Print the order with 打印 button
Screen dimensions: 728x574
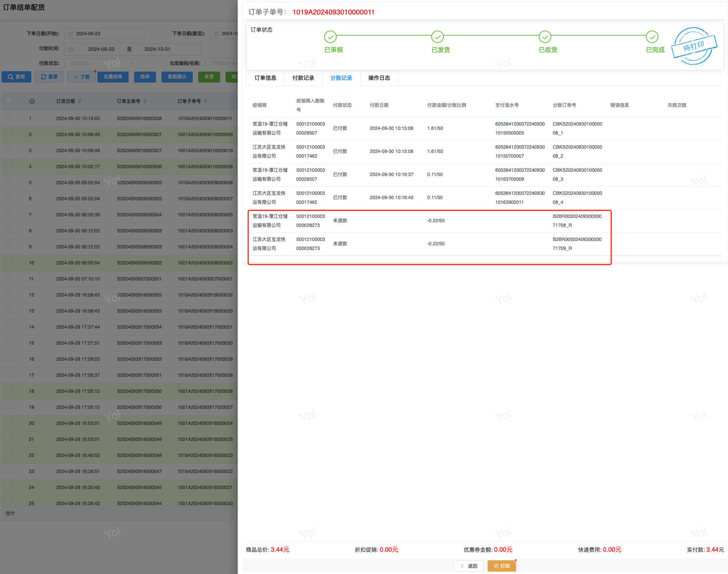coord(502,566)
